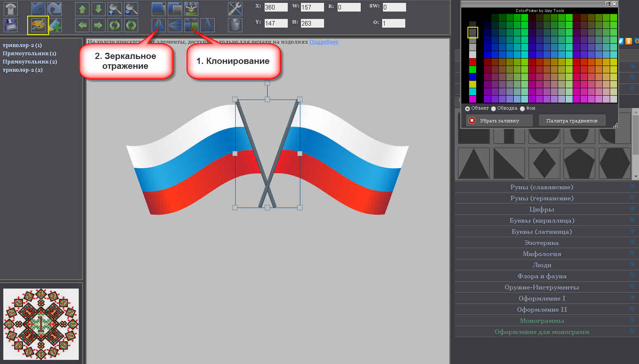Click the R rotation input field

point(349,7)
